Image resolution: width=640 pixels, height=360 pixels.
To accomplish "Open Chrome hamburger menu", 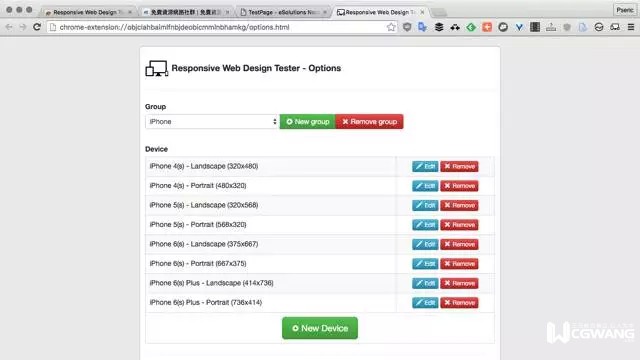I will pyautogui.click(x=631, y=27).
